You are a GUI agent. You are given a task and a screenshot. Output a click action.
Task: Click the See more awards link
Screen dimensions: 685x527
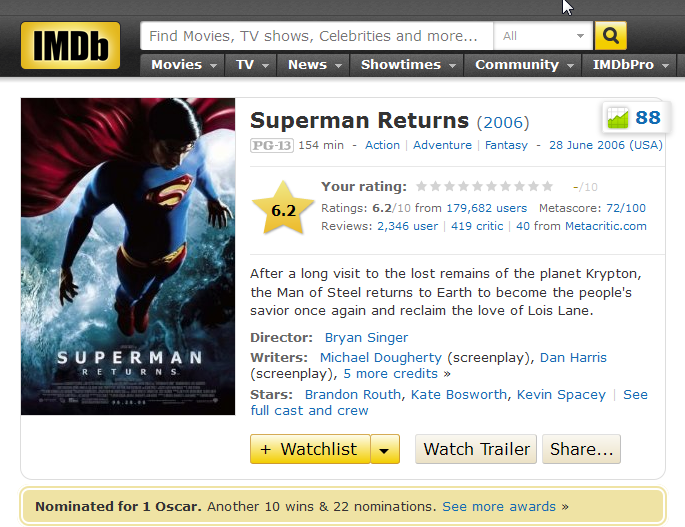(499, 506)
